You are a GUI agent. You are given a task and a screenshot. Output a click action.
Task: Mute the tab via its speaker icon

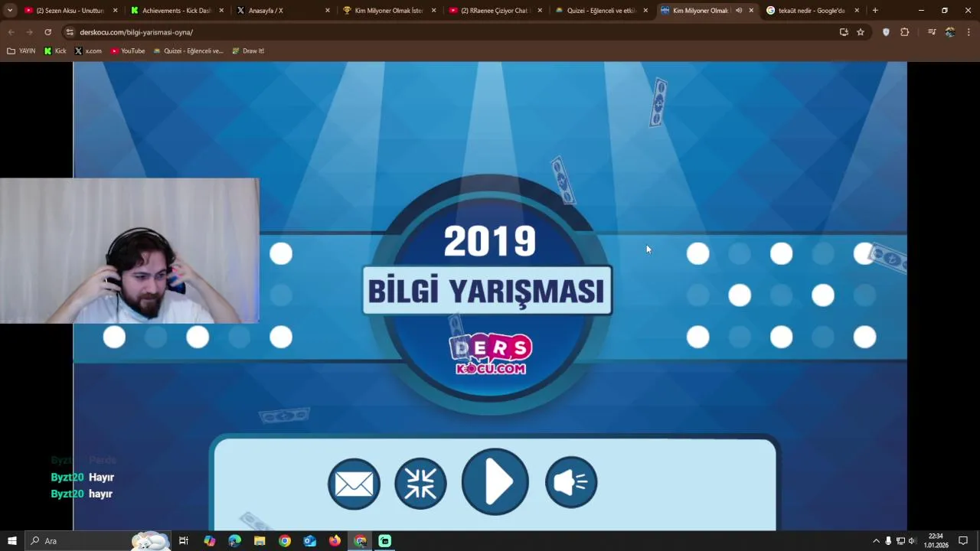[x=739, y=11]
